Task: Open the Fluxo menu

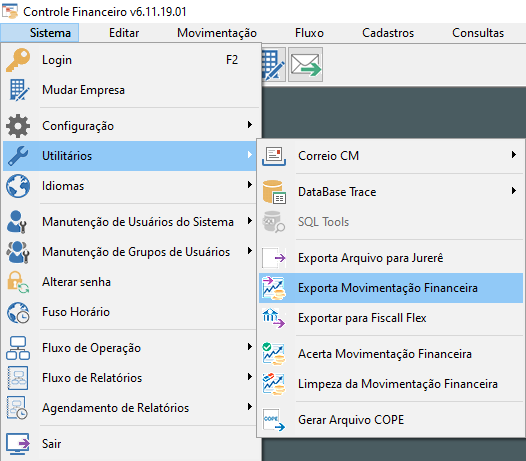Action: coord(309,33)
